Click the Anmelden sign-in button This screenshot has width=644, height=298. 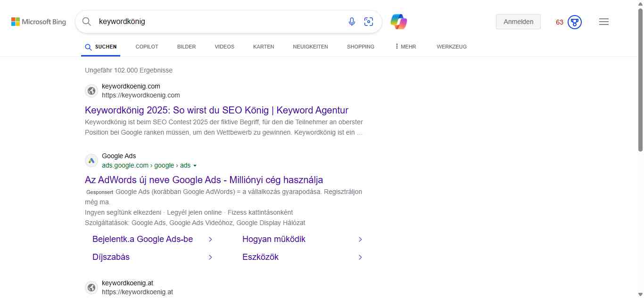click(x=518, y=22)
